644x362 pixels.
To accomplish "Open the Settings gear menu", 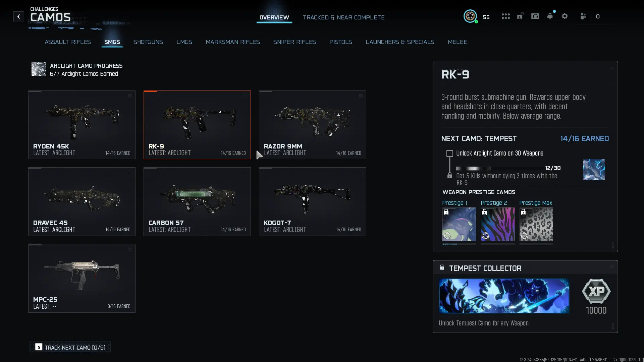I will pyautogui.click(x=565, y=16).
